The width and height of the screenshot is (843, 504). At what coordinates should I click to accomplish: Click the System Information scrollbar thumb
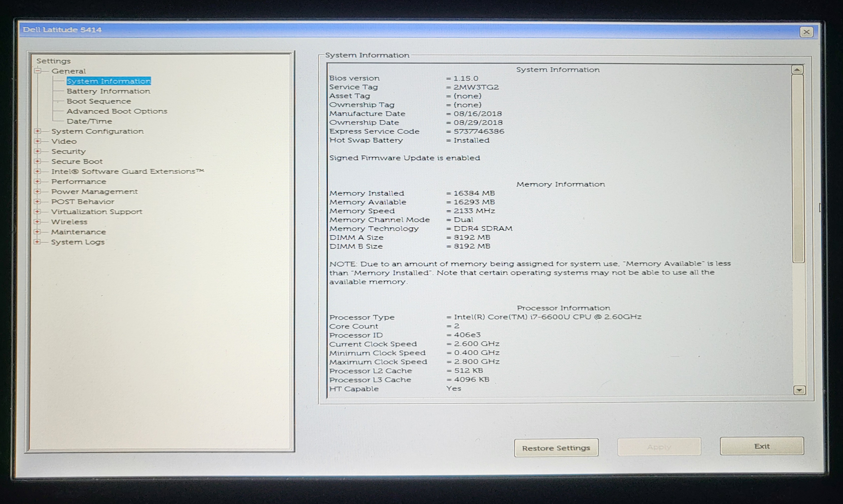pos(798,168)
